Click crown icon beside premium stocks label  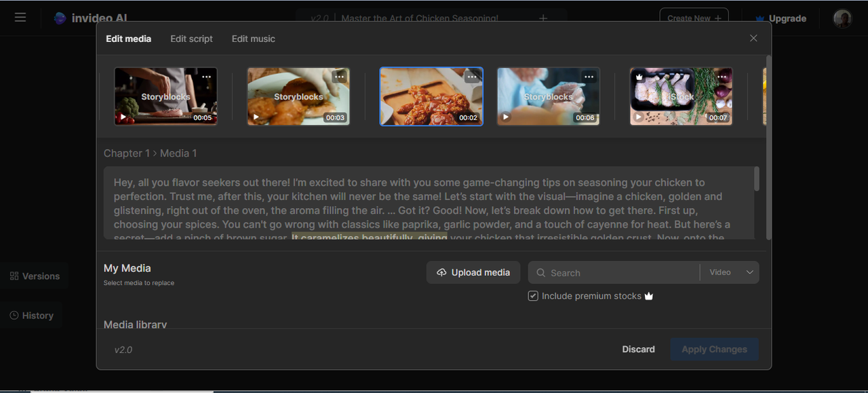point(649,296)
